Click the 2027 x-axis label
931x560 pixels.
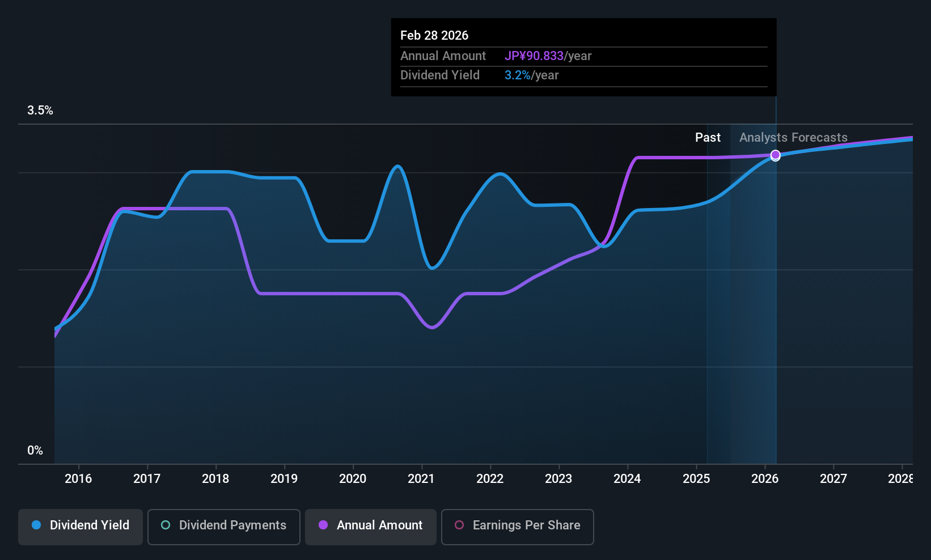click(x=833, y=479)
